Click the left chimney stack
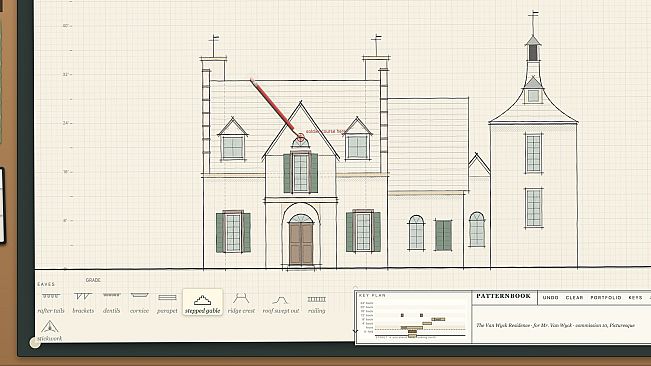651x366 pixels. coord(213,69)
